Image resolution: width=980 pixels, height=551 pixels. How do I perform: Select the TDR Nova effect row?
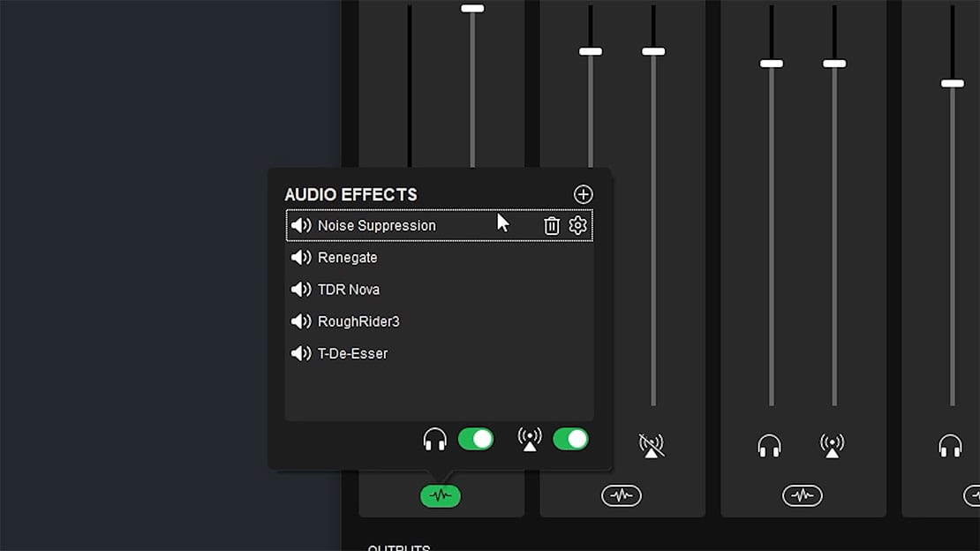(440, 289)
